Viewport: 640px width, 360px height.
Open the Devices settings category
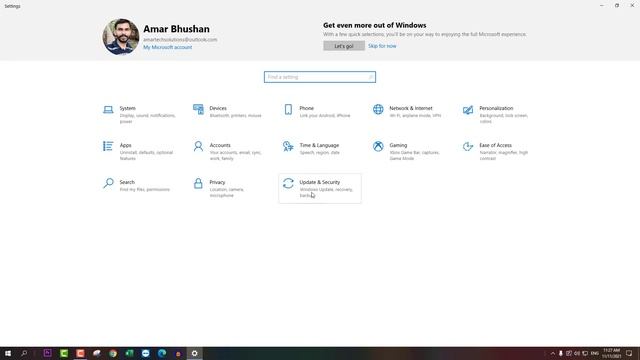(229, 115)
